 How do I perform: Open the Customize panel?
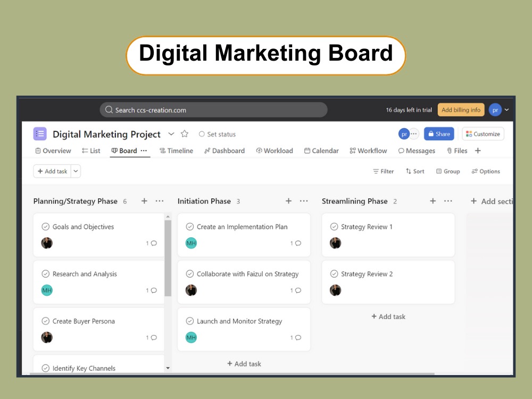click(x=483, y=134)
